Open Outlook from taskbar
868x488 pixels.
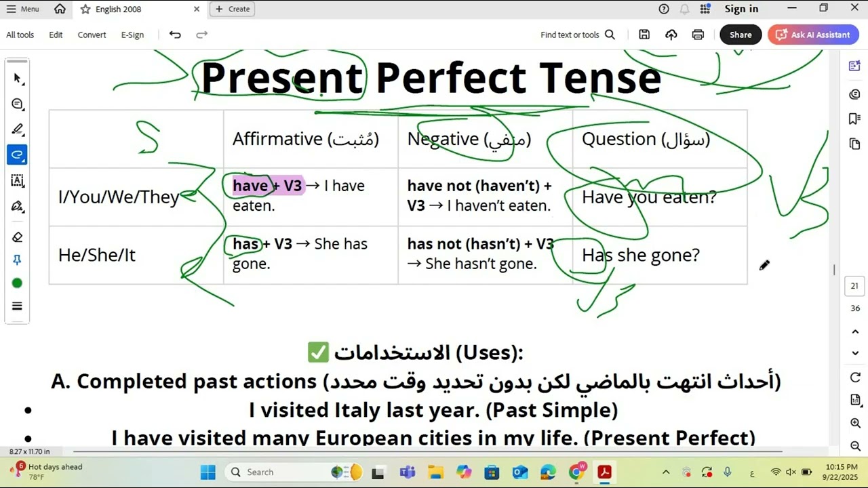point(520,472)
